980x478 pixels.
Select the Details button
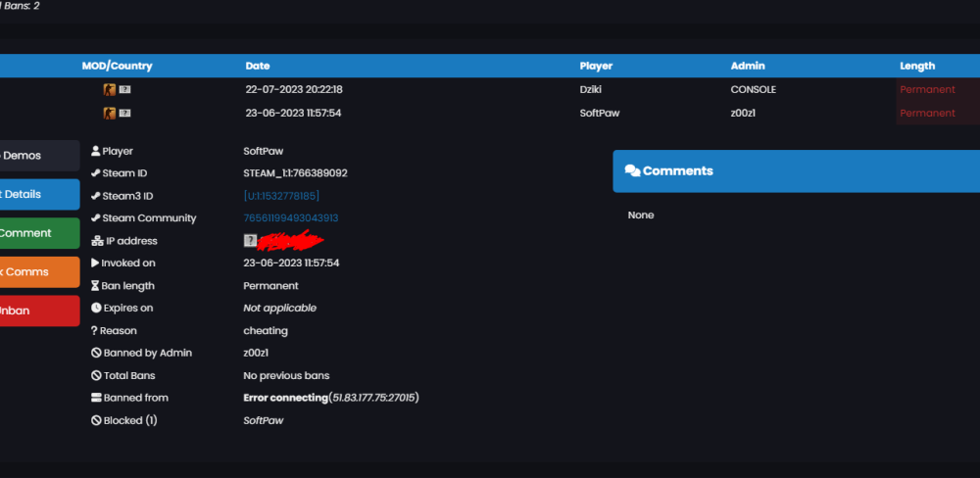click(x=40, y=194)
